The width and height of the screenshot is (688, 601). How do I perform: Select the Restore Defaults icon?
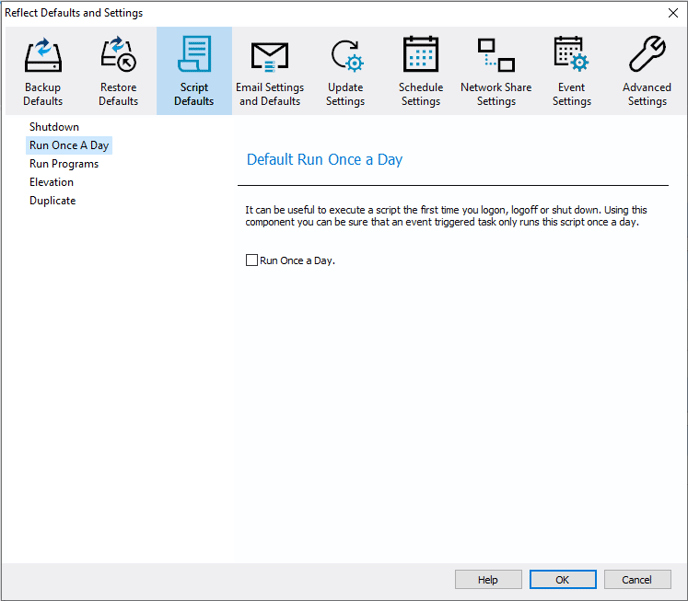point(118,56)
